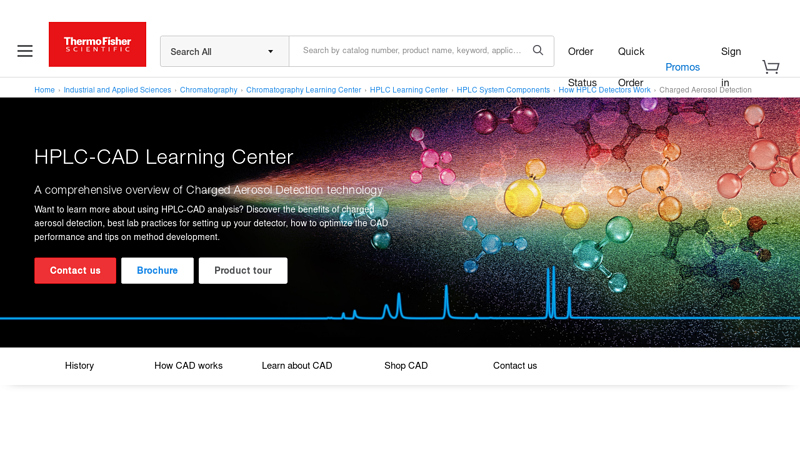The width and height of the screenshot is (800, 450).
Task: Select the History tab
Action: point(79,366)
